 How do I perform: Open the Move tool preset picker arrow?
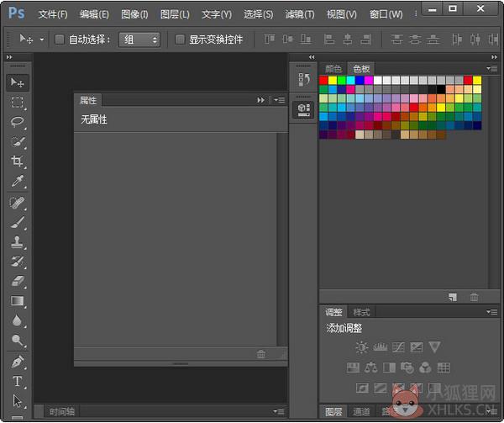(42, 40)
